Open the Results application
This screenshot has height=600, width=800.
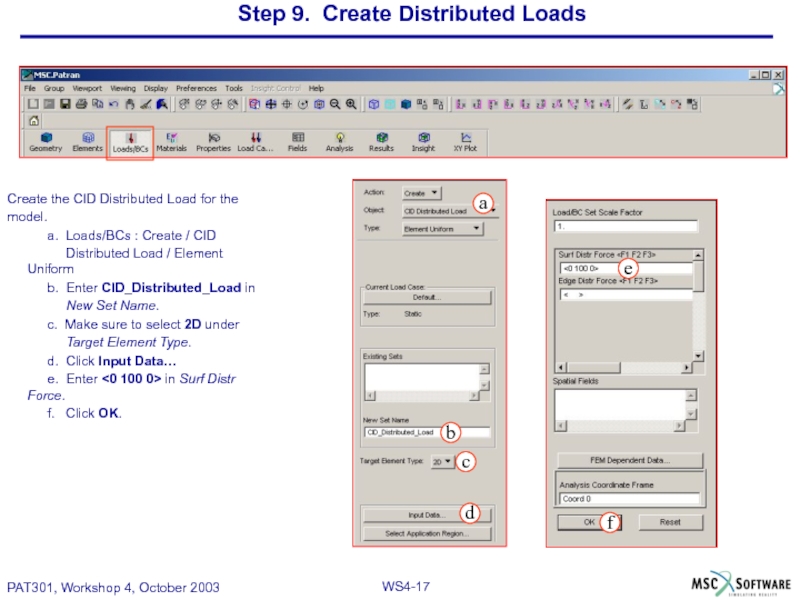pyautogui.click(x=381, y=142)
